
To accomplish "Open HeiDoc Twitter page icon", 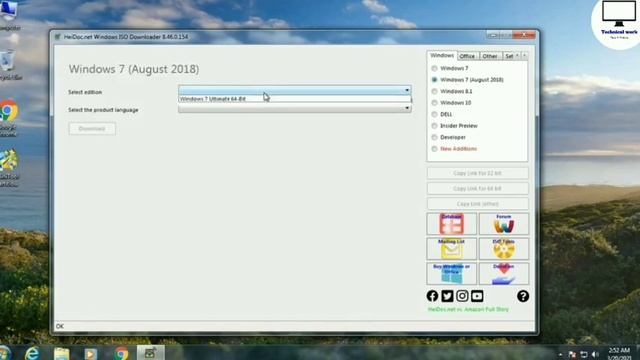I will pos(447,296).
